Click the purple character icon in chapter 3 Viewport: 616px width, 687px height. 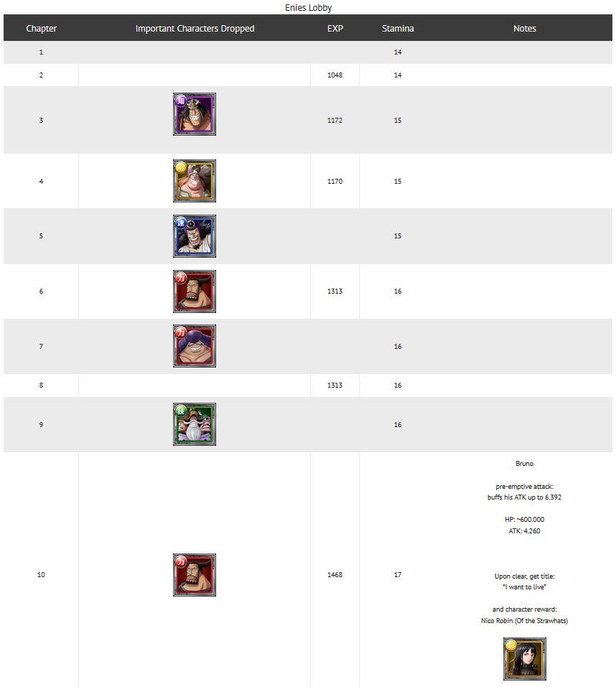(x=194, y=114)
